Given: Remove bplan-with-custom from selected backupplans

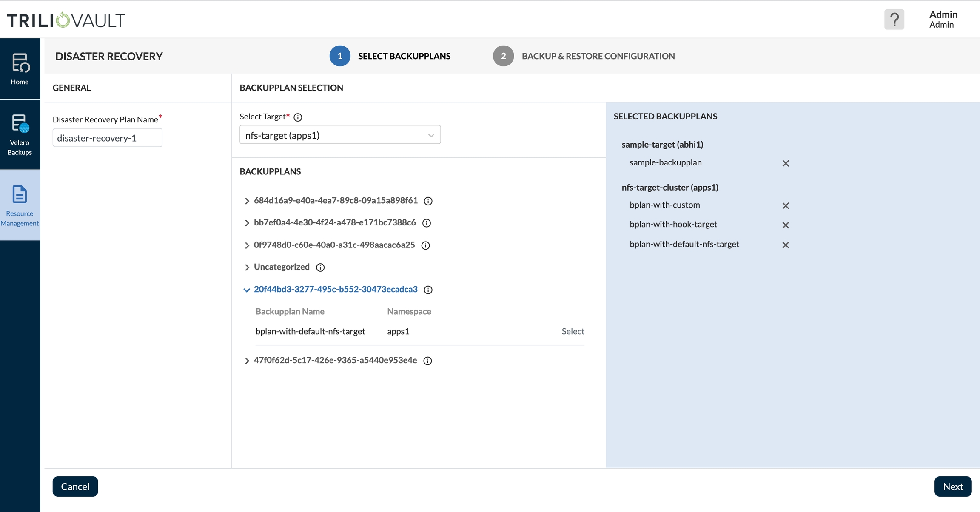Looking at the screenshot, I should tap(786, 206).
